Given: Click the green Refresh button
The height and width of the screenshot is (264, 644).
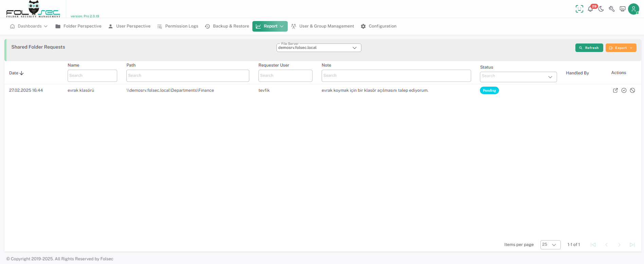Looking at the screenshot, I should pos(589,48).
